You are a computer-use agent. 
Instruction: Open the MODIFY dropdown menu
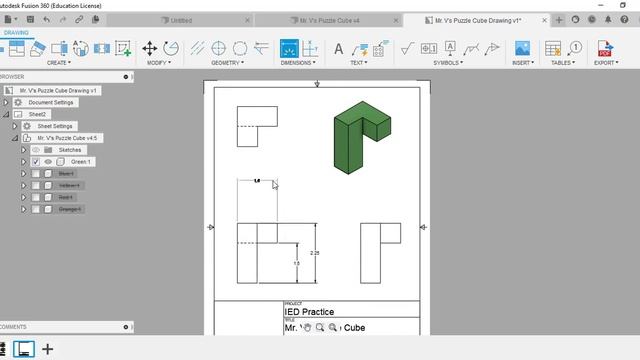(x=159, y=63)
